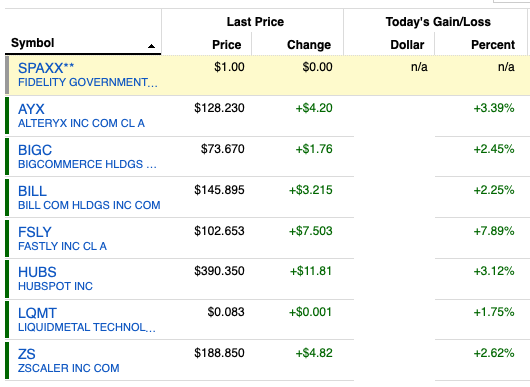This screenshot has width=530, height=387.
Task: Open the BILL ticker link
Action: 32,191
